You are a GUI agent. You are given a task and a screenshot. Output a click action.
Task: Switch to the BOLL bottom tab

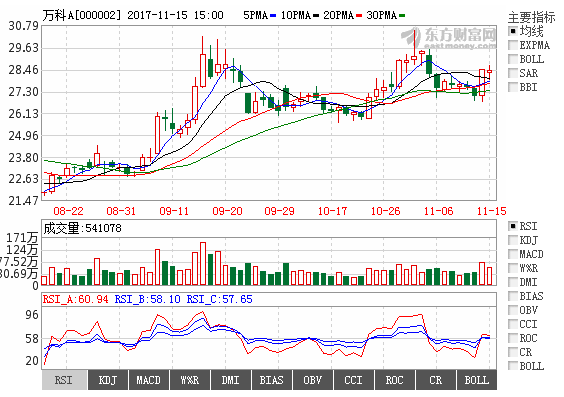pyautogui.click(x=477, y=380)
